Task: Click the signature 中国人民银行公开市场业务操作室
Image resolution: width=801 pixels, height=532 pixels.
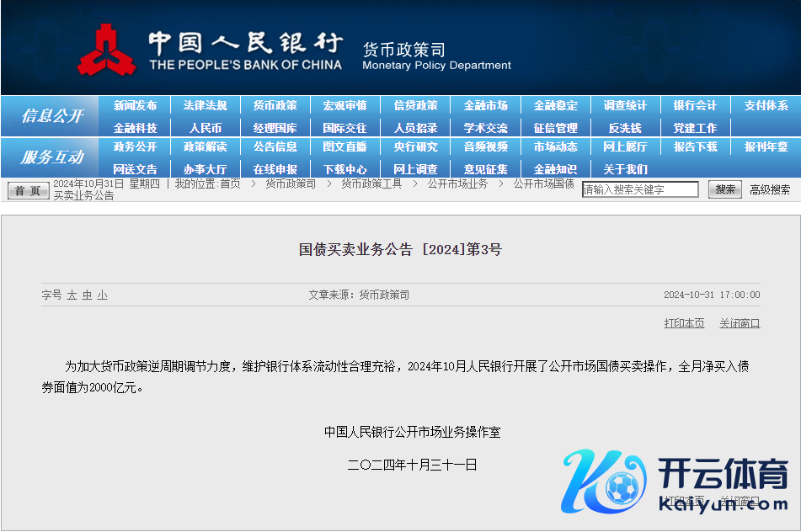Action: [412, 432]
